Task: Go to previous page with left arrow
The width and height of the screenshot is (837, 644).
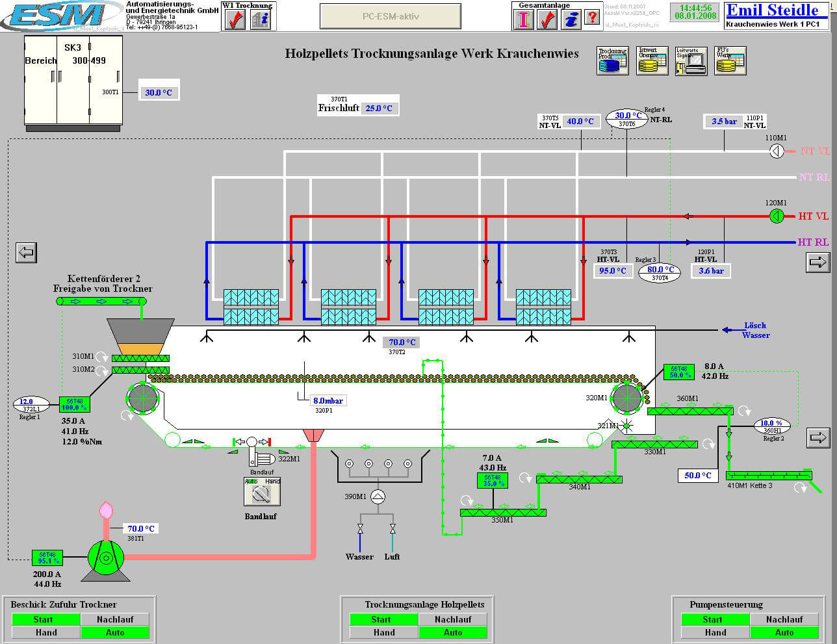Action: click(x=26, y=252)
